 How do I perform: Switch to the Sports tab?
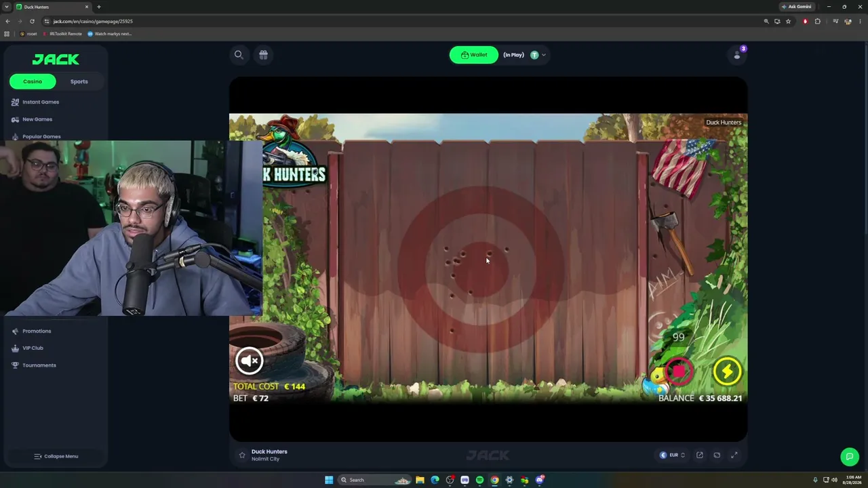coord(79,81)
